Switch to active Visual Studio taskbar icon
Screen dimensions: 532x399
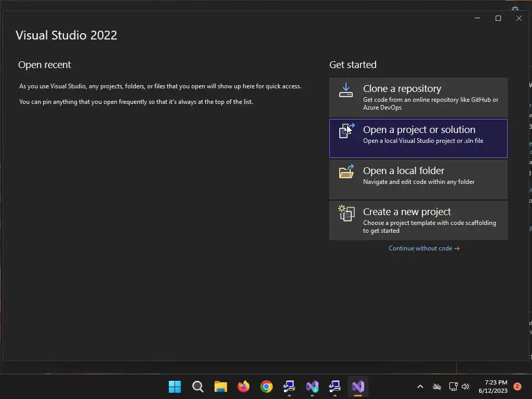click(358, 387)
